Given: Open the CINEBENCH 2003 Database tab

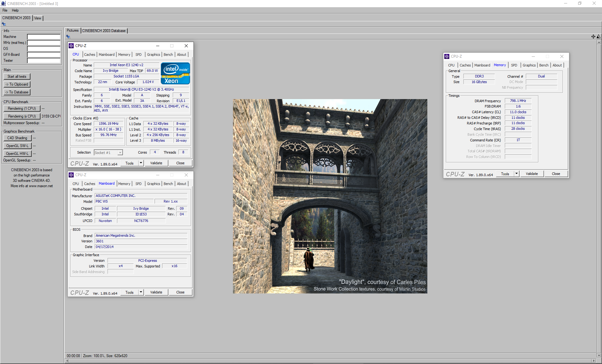Looking at the screenshot, I should click(x=104, y=31).
